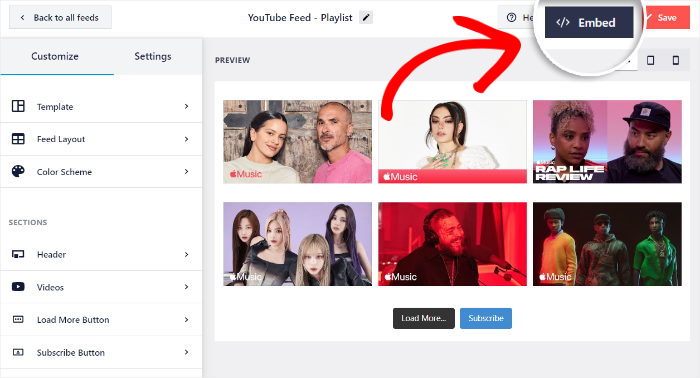Go back to all feeds
Viewport: 700px width, 378px height.
(x=60, y=17)
